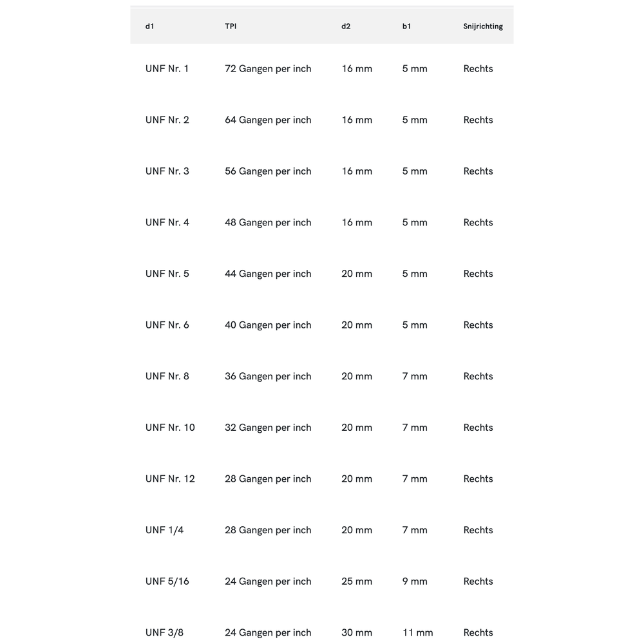Viewport: 644px width, 644px height.
Task: Select the 44 Gangen per inch cell
Action: pos(268,274)
